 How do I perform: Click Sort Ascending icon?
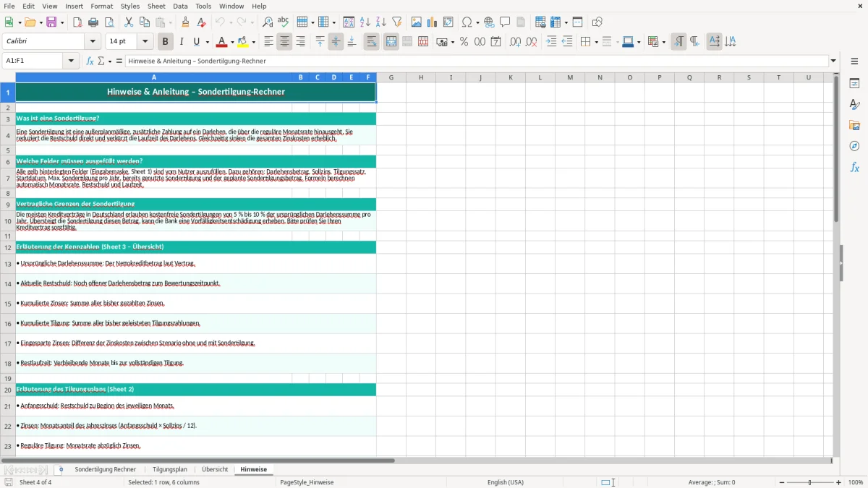tap(365, 22)
